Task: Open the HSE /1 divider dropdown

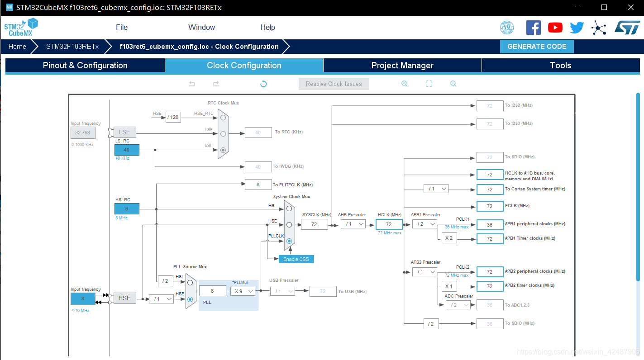Action: coord(161,299)
